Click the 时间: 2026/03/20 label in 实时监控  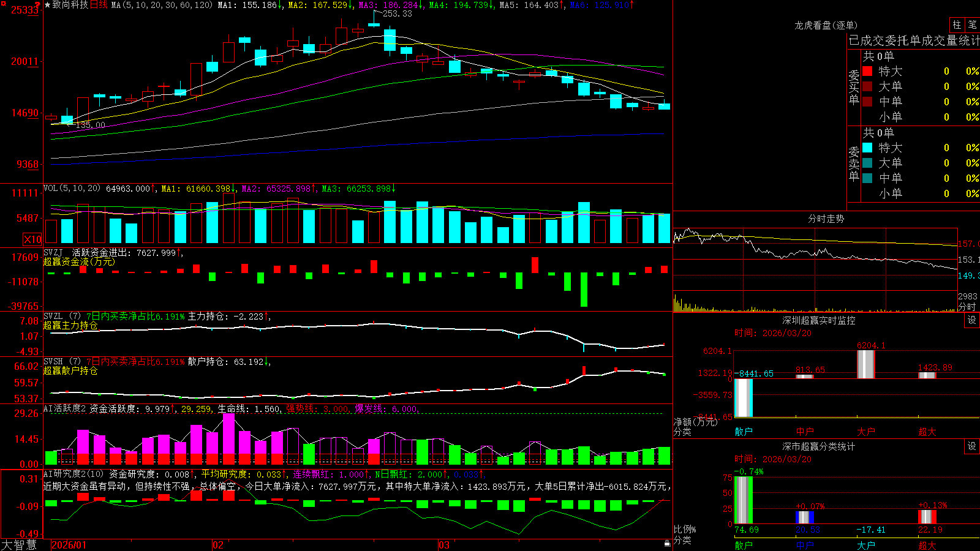[772, 333]
